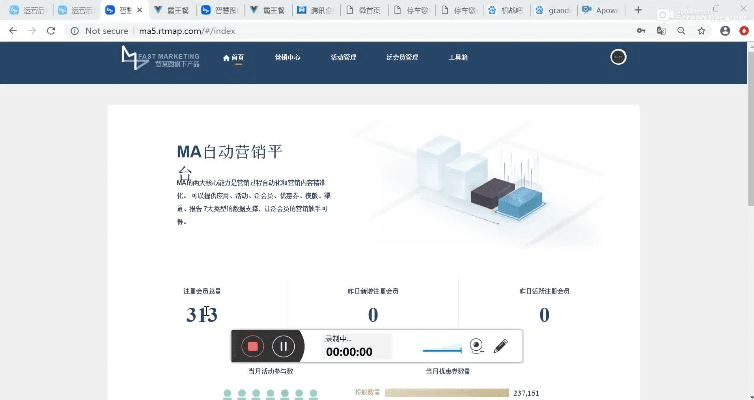Open the Not secure site info
Image resolution: width=754 pixels, height=400 pixels.
[100, 31]
